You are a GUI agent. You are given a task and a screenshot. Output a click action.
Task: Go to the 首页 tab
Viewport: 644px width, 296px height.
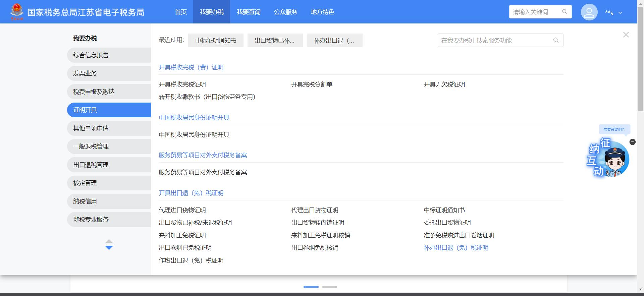pyautogui.click(x=181, y=12)
